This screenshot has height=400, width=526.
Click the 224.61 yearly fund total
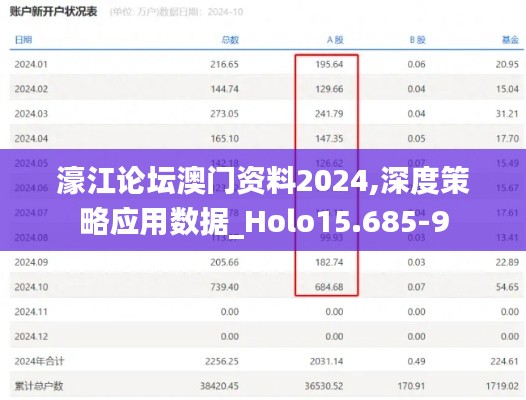(505, 361)
